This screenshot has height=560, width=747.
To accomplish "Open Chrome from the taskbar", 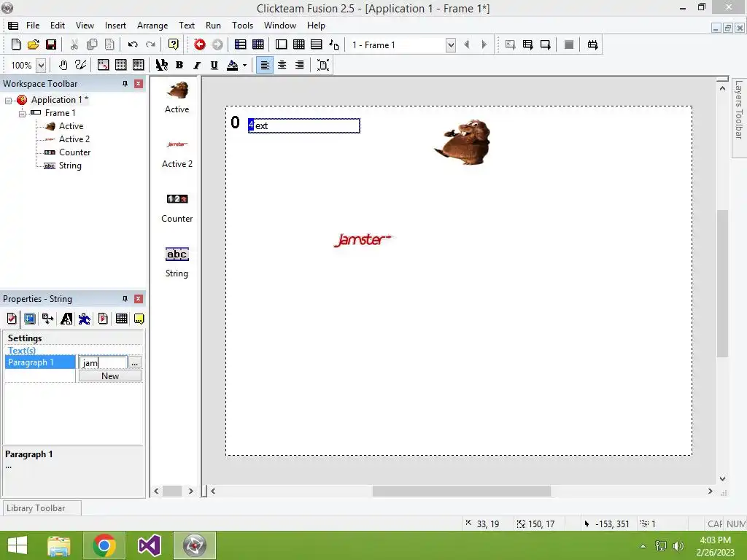I will (x=104, y=545).
